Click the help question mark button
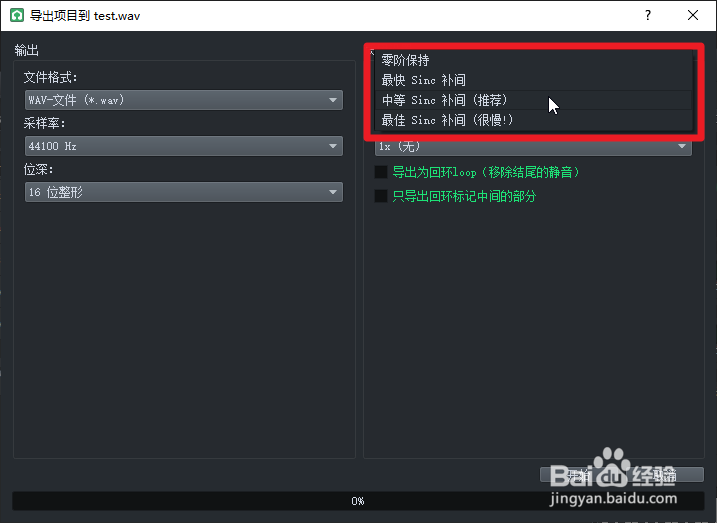 [x=648, y=16]
